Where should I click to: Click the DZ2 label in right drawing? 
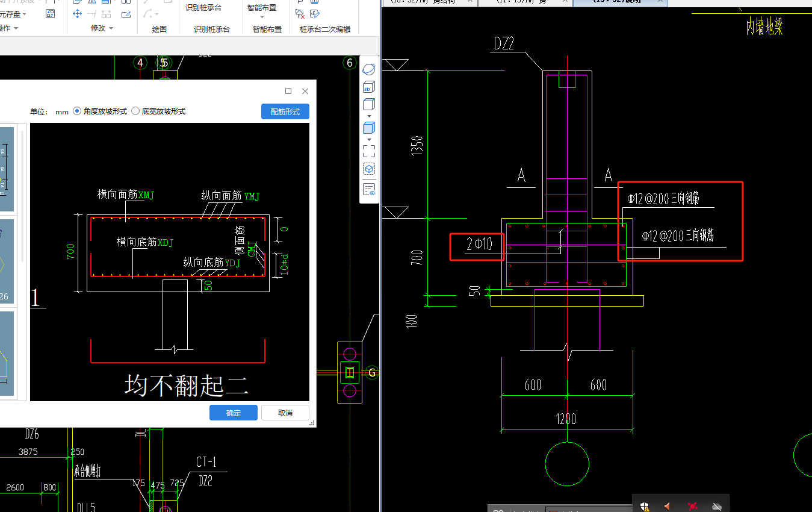[504, 43]
